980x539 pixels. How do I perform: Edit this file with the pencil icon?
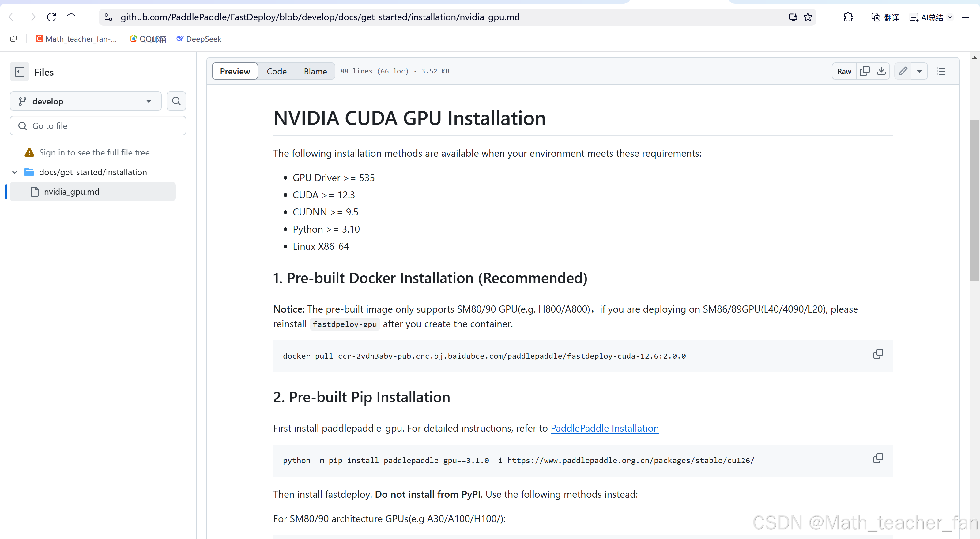tap(903, 71)
